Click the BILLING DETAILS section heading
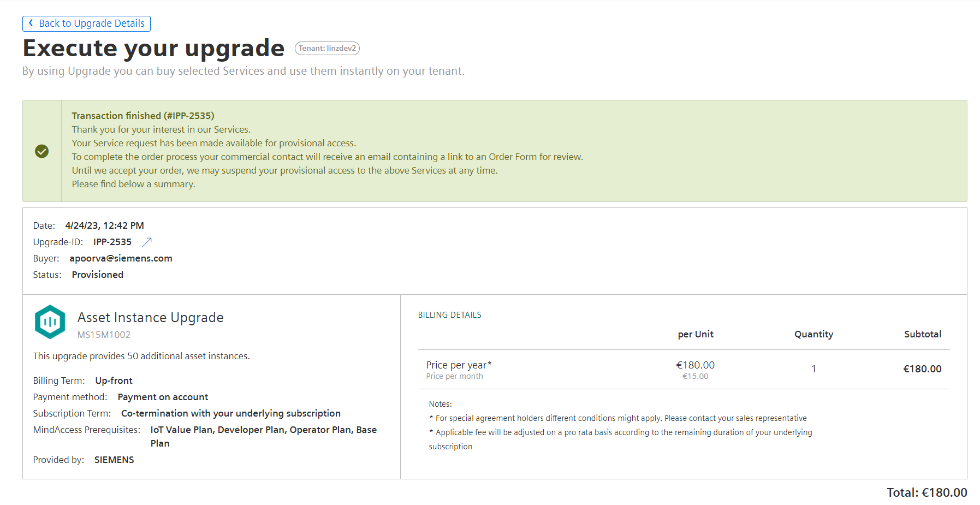The height and width of the screenshot is (505, 980). coord(450,315)
